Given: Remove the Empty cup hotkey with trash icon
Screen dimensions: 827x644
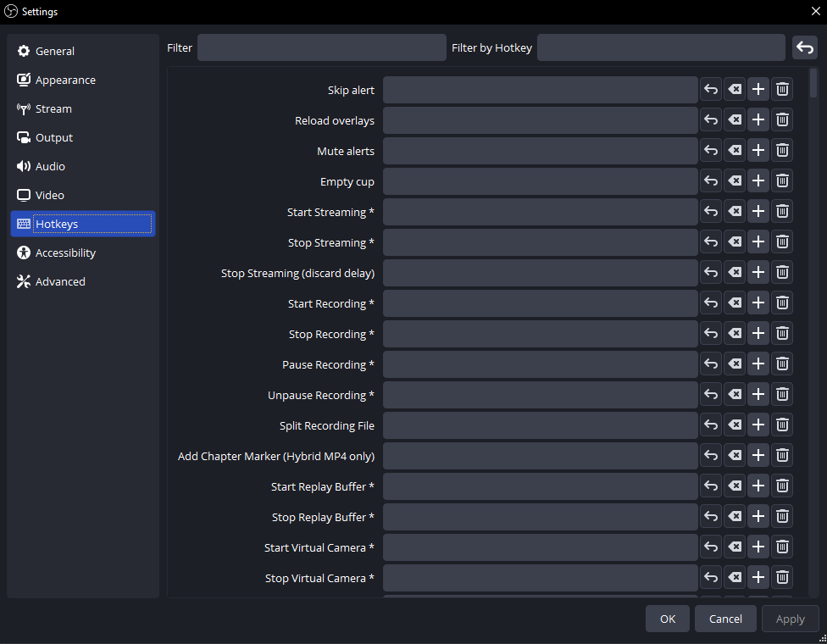Looking at the screenshot, I should coord(782,180).
